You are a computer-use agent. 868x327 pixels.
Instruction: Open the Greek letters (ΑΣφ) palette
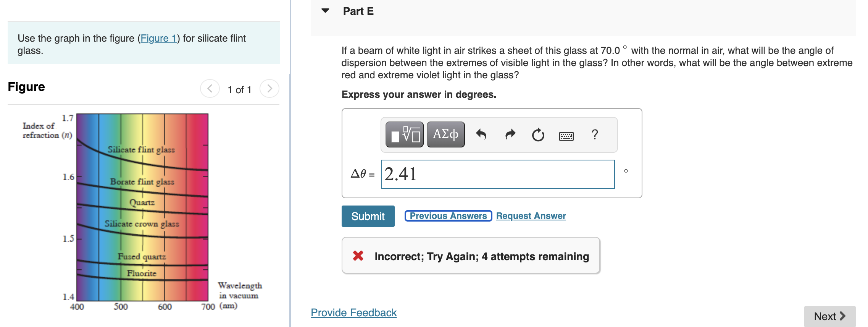(445, 134)
